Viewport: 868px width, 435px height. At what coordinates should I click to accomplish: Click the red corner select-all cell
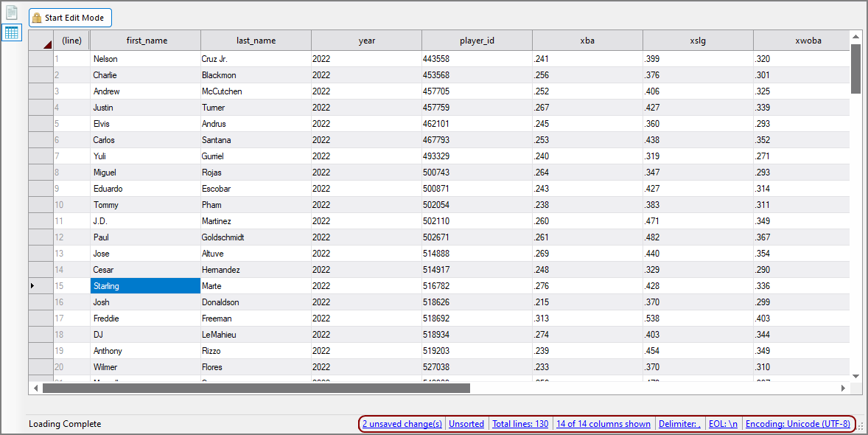click(x=41, y=41)
